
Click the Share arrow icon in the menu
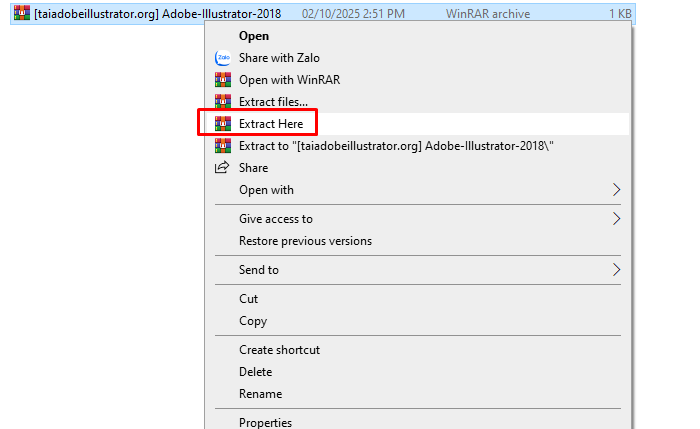(222, 168)
